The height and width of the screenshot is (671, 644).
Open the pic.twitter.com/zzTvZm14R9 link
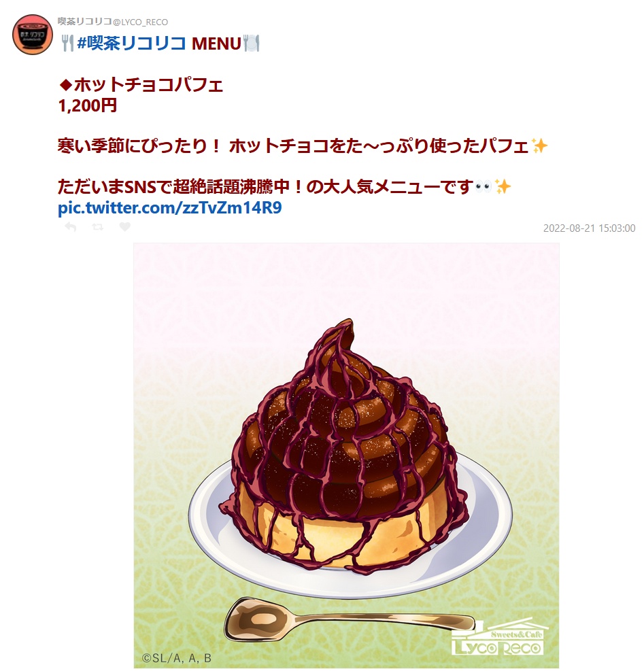click(x=169, y=207)
